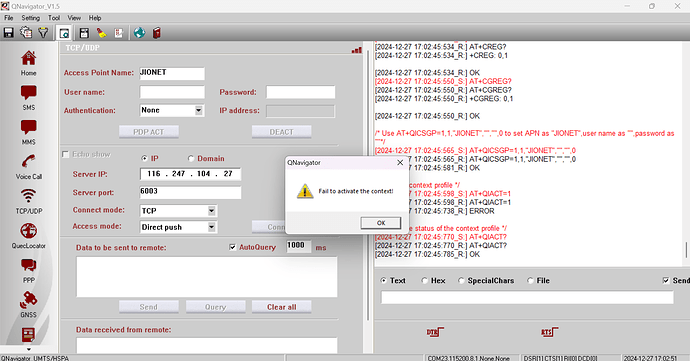Expand the Connect mode dropdown

tap(212, 210)
